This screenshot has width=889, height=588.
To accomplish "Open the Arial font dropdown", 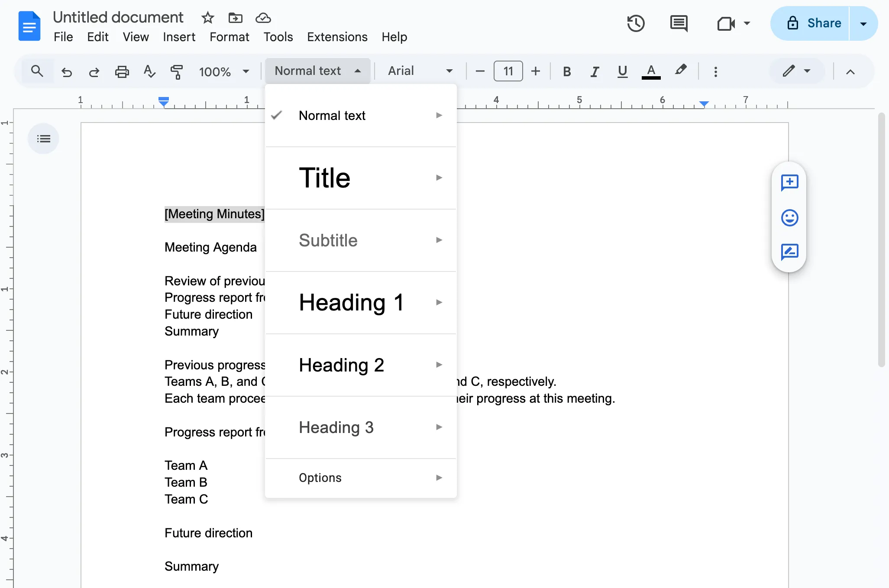I will (420, 71).
